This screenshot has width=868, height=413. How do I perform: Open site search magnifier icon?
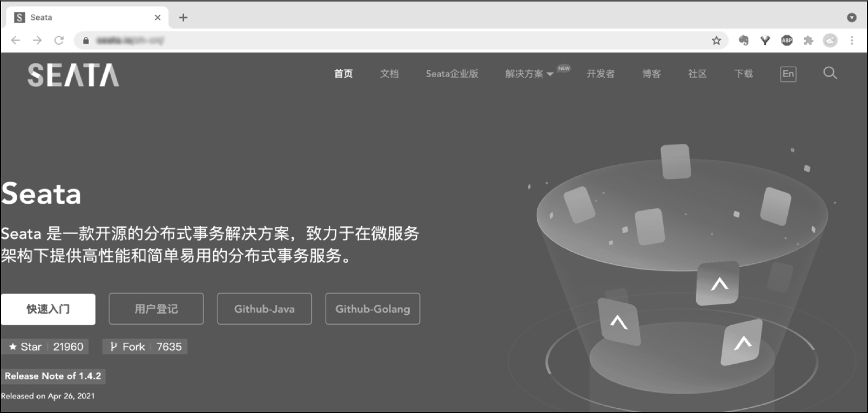pos(830,73)
